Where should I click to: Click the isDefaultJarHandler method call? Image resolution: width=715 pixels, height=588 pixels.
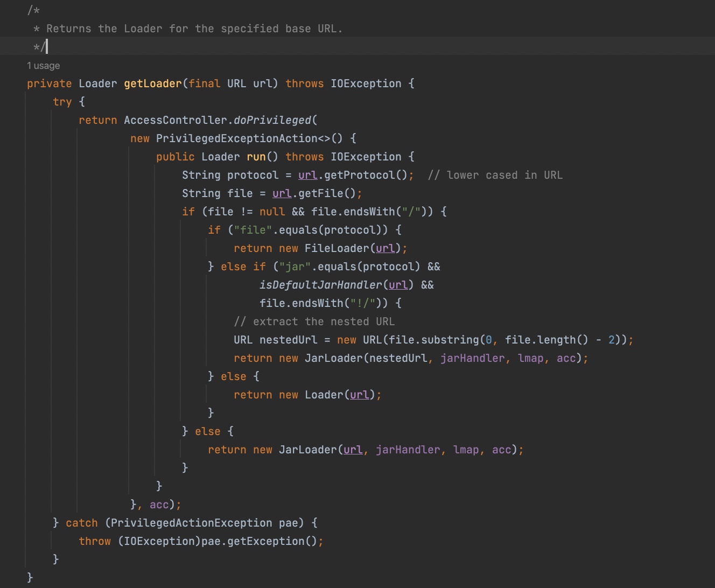pyautogui.click(x=320, y=285)
